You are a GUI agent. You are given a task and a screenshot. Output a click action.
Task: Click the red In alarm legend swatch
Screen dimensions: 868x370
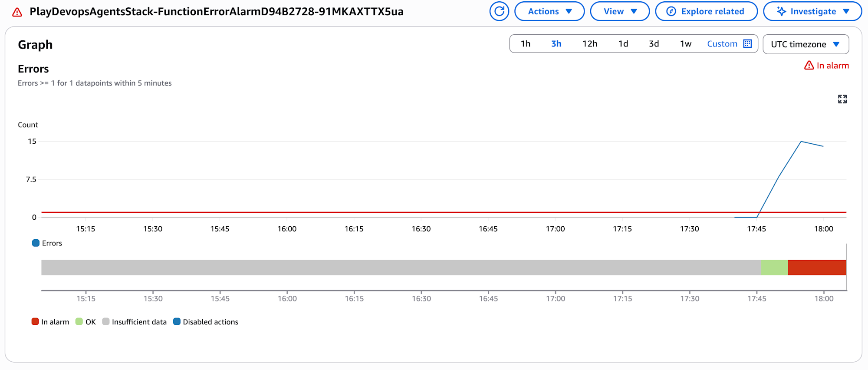click(x=35, y=322)
